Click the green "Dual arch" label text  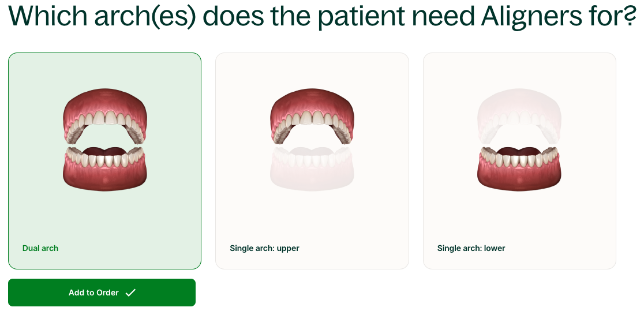pyautogui.click(x=40, y=248)
